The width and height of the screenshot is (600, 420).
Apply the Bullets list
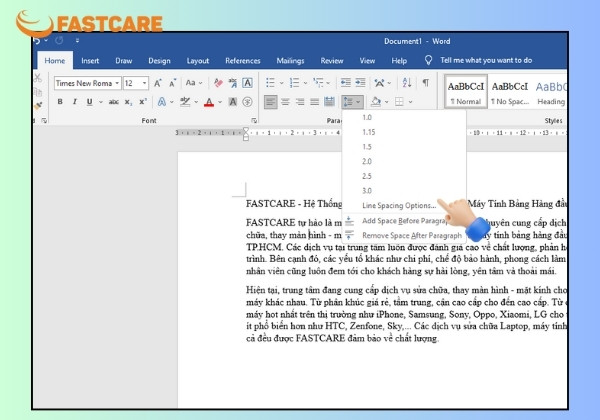(271, 83)
